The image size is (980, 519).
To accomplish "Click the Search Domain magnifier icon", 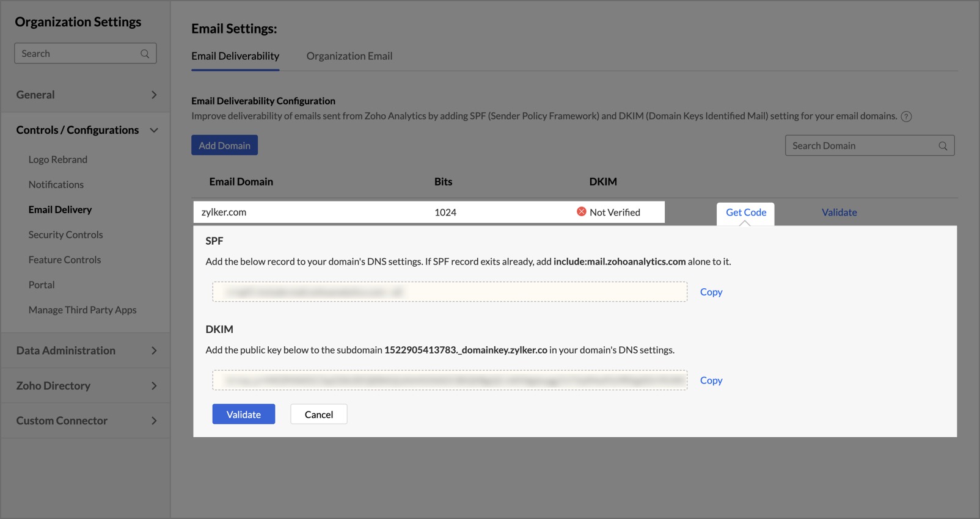I will click(943, 146).
